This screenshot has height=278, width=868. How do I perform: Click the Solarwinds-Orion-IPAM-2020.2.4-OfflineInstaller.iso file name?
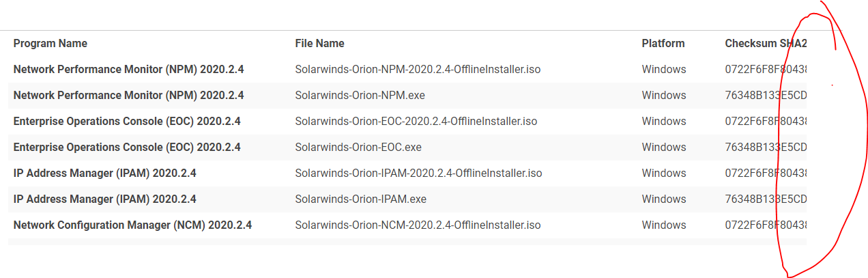[x=418, y=173]
